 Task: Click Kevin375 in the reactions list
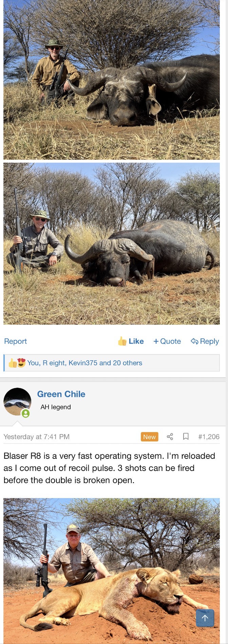[x=83, y=363]
